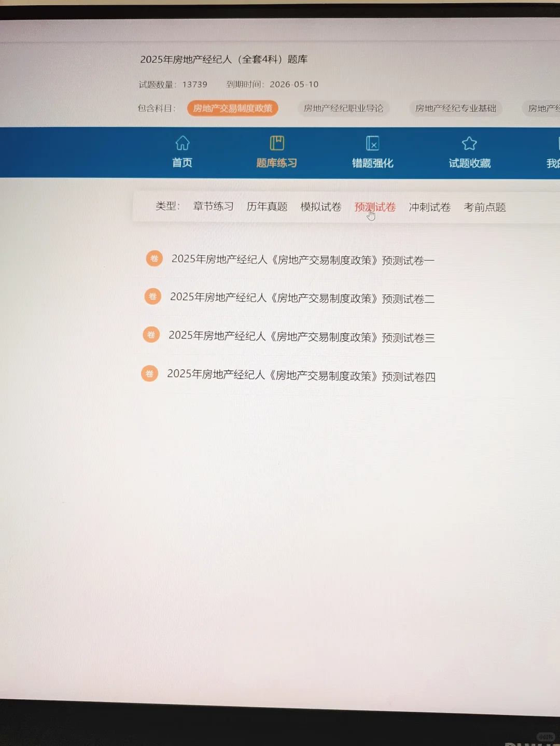560x746 pixels.
Task: Open the 题库练习 navigation label
Action: [277, 163]
